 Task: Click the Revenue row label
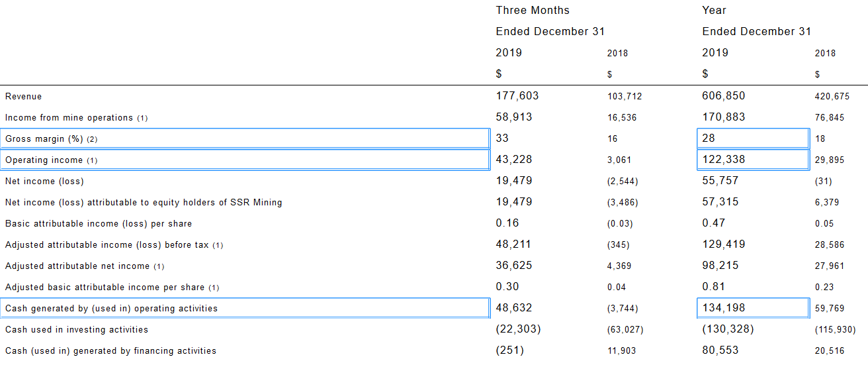tap(23, 97)
